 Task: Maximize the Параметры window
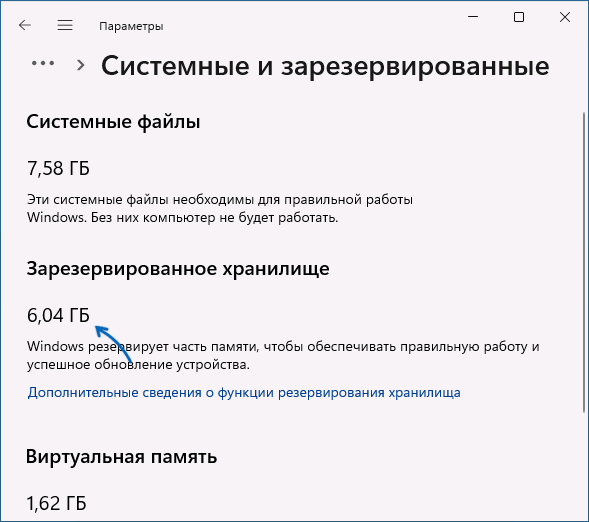coord(519,17)
